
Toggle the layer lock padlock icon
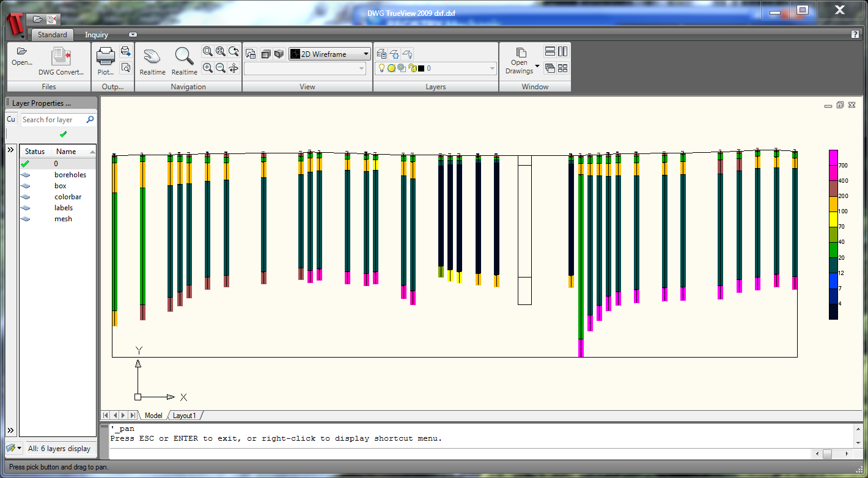(411, 68)
